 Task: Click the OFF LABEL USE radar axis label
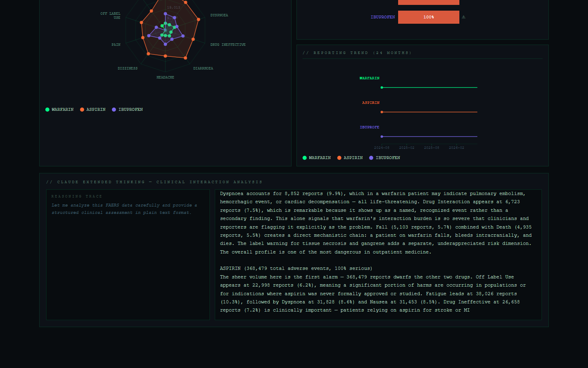(x=111, y=16)
